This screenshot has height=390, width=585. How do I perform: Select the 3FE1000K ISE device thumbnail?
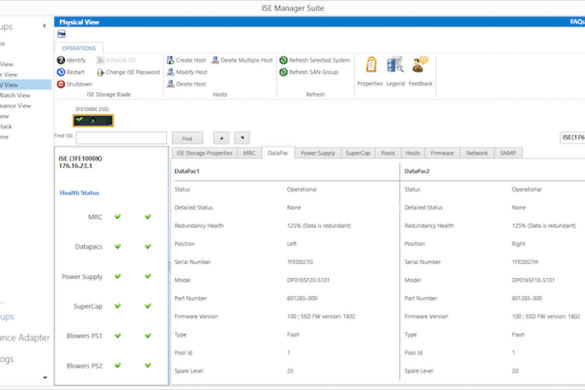(93, 121)
